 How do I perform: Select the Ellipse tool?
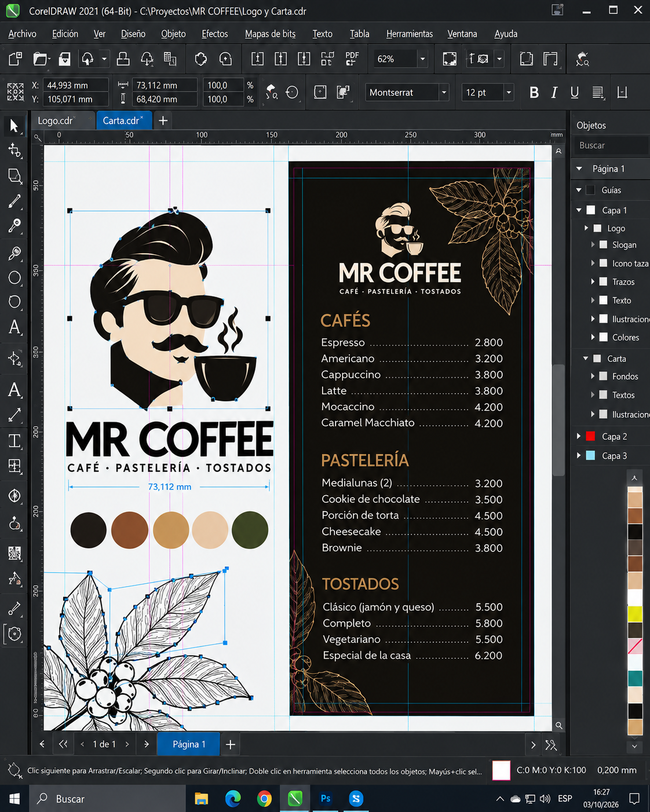[x=14, y=277]
